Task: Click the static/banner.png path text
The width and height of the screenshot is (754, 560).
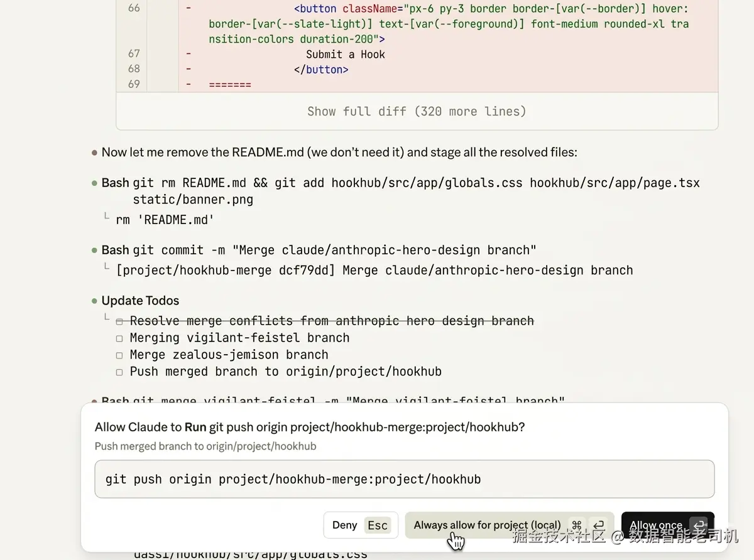Action: (x=193, y=200)
